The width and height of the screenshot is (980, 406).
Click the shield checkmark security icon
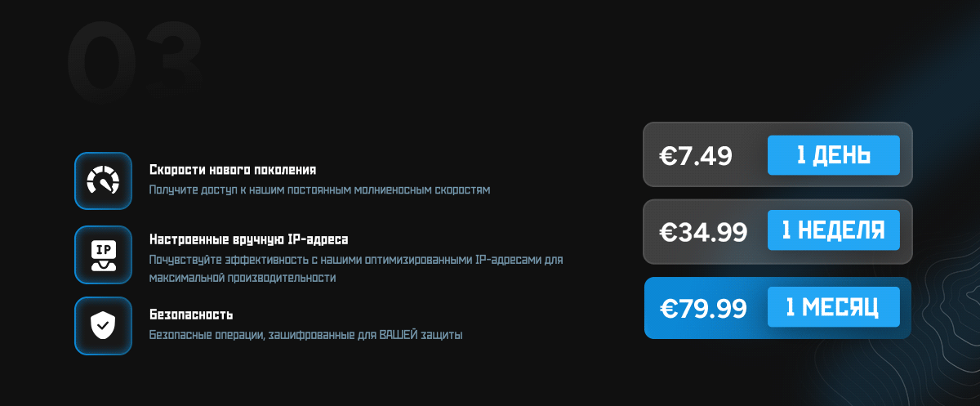click(x=103, y=326)
